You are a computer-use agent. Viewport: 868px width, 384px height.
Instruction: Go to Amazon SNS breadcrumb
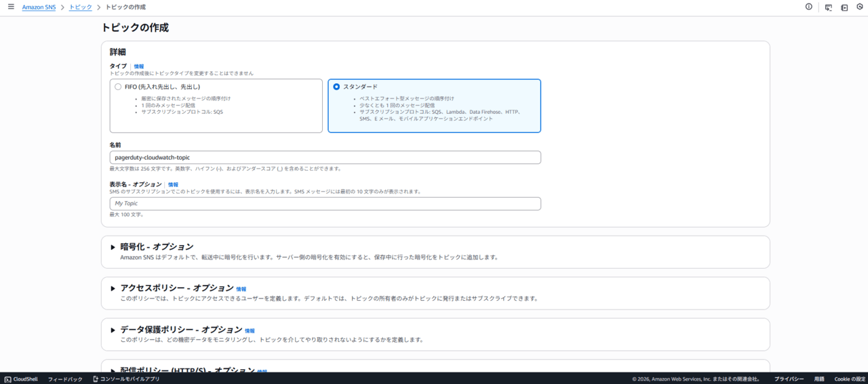(39, 7)
